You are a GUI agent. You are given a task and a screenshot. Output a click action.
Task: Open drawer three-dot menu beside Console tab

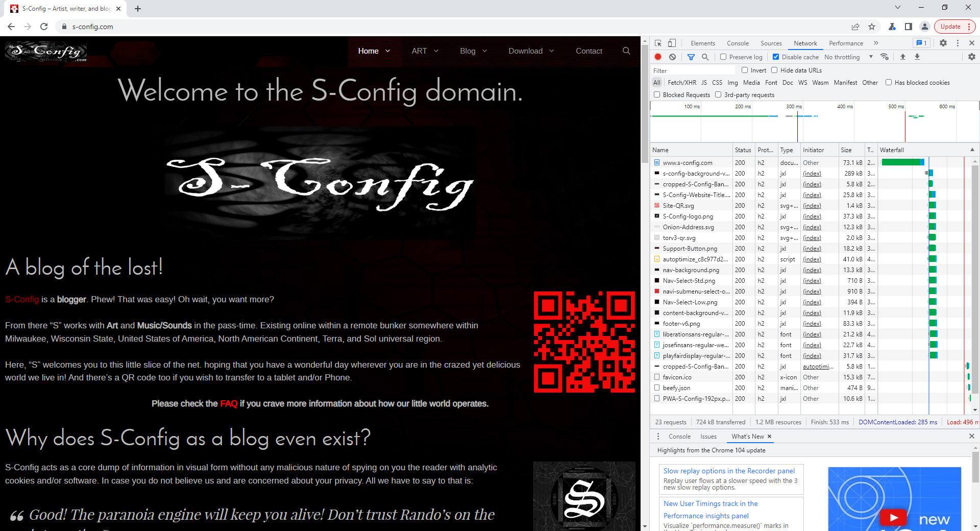tap(658, 437)
